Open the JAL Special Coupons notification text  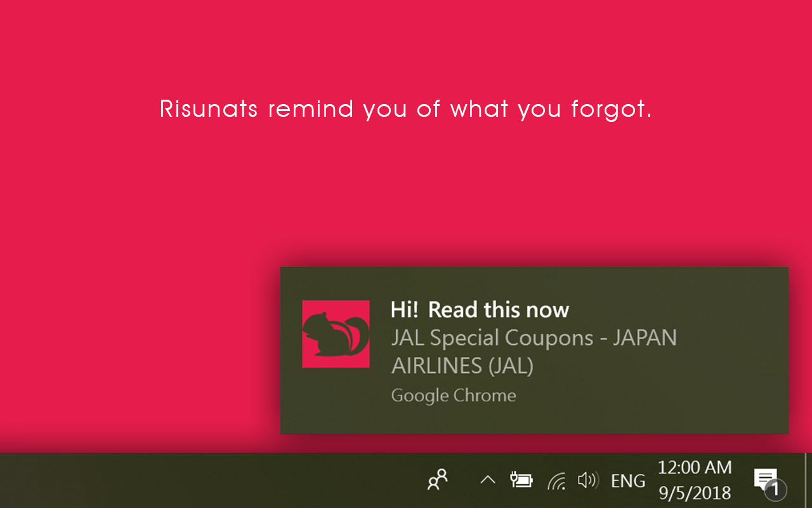pos(534,351)
